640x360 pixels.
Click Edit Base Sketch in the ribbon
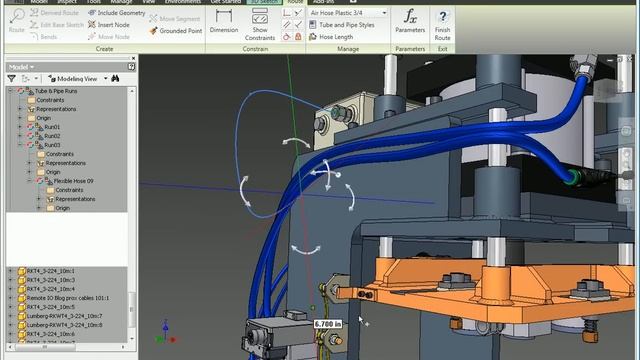57,25
